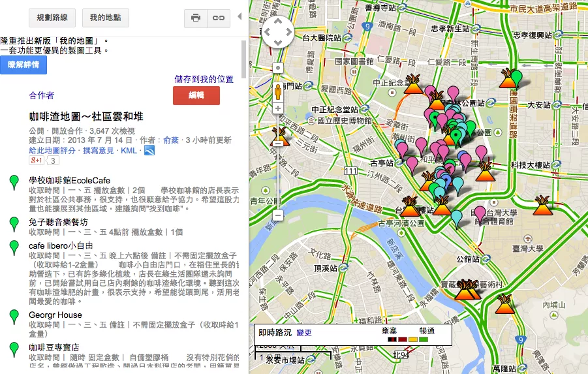
Task: Select 咖啡豆專賣店 list entry
Action: (x=54, y=347)
